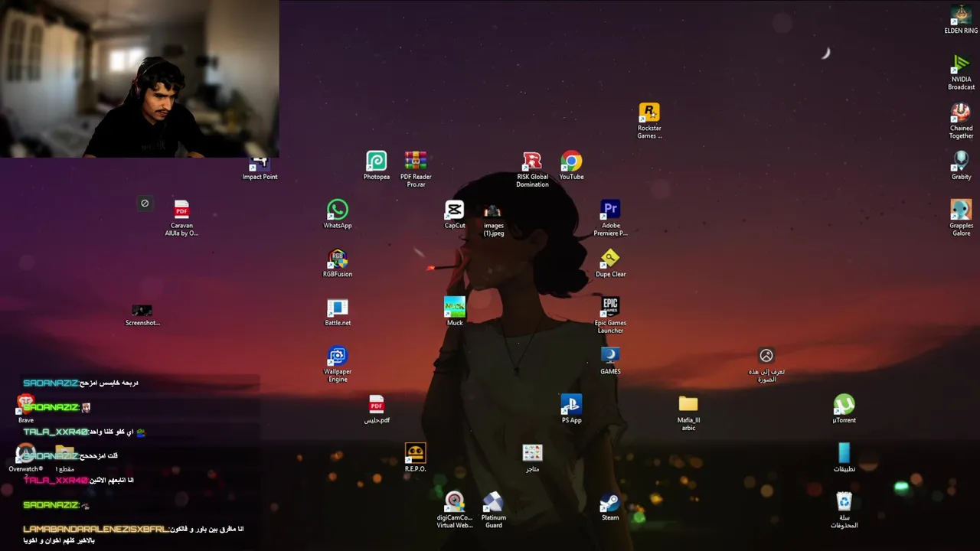Launch WhatsApp from the desktop
The height and width of the screenshot is (551, 980).
338,214
